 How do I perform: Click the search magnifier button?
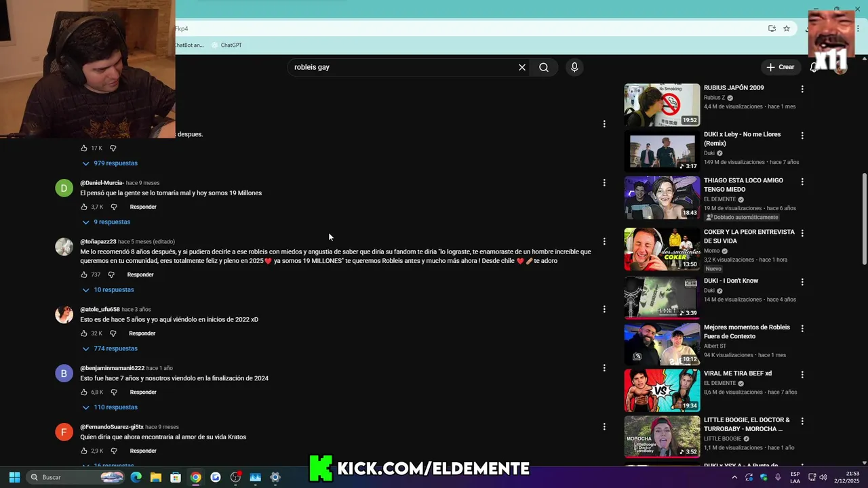click(x=544, y=67)
